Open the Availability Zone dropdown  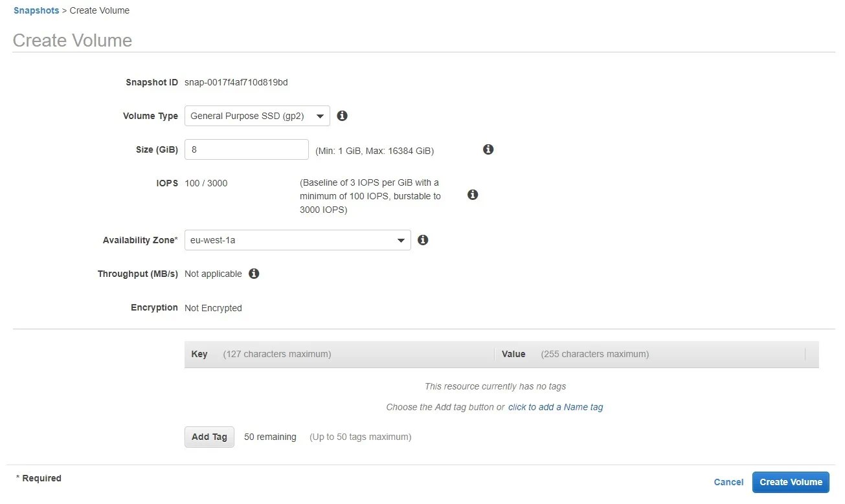pos(297,240)
